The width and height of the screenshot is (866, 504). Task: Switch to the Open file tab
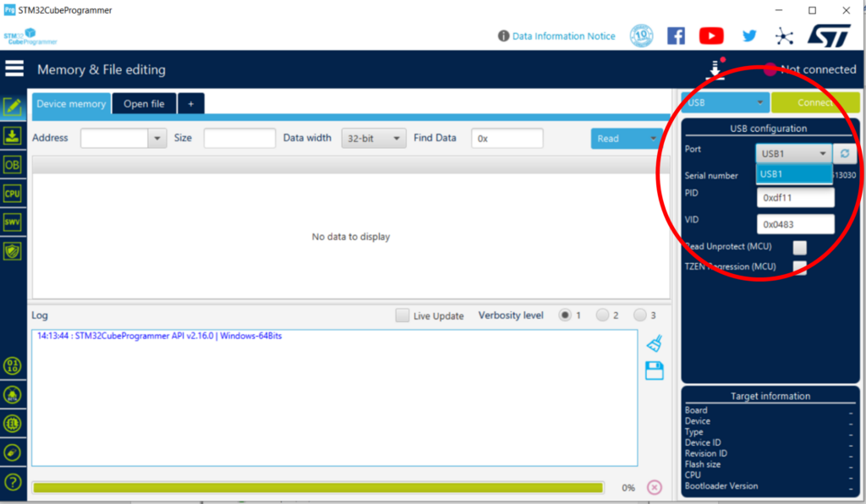[x=144, y=104]
